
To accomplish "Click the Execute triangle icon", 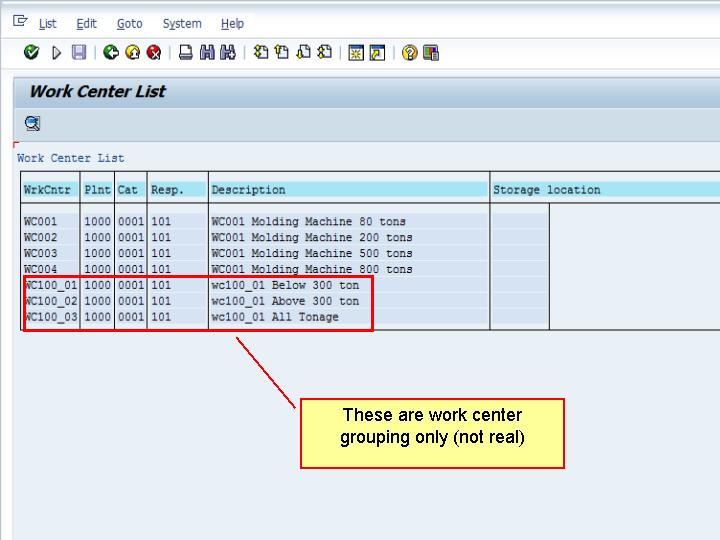I will click(x=56, y=53).
